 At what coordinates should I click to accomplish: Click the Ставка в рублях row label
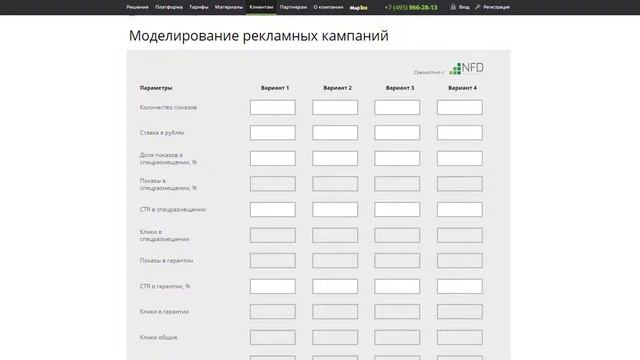coord(162,133)
